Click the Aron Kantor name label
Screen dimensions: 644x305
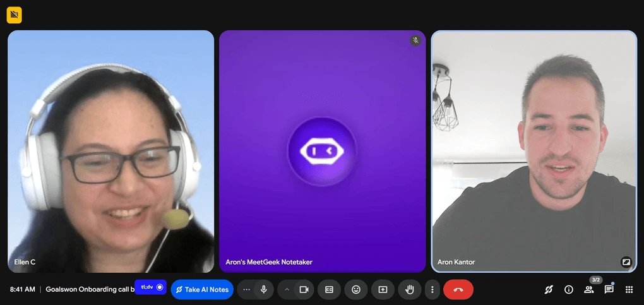coord(456,262)
